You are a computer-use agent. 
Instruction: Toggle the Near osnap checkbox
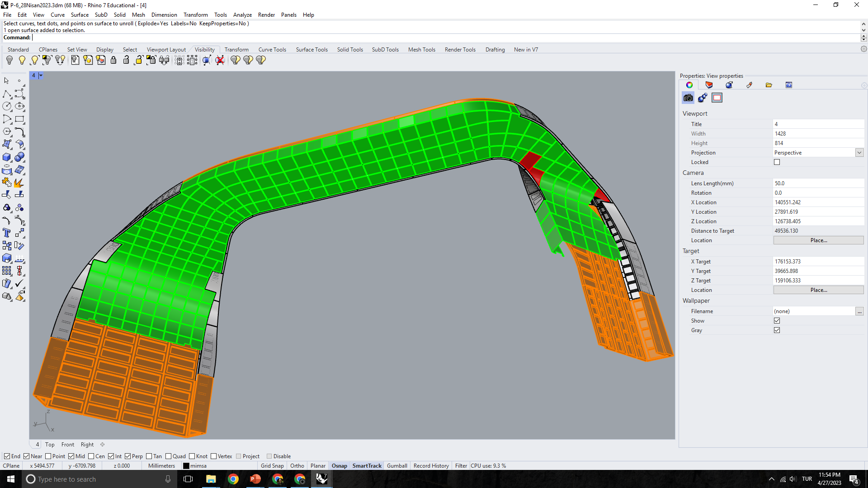26,456
